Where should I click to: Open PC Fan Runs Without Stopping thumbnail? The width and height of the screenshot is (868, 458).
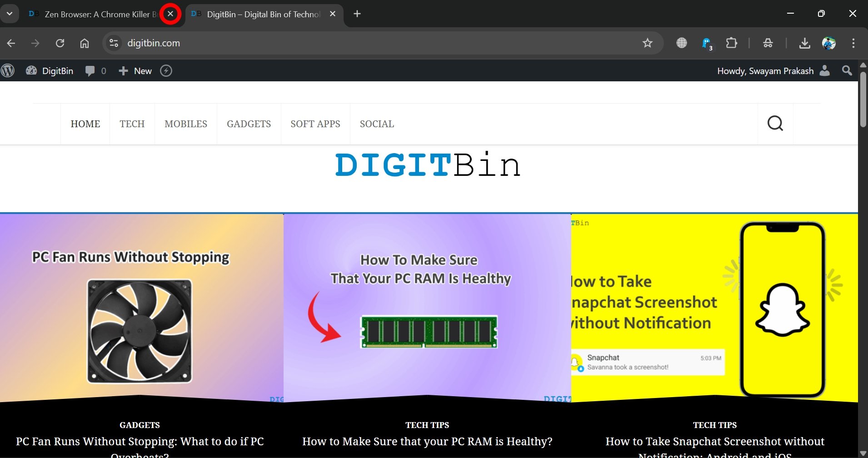(141, 308)
